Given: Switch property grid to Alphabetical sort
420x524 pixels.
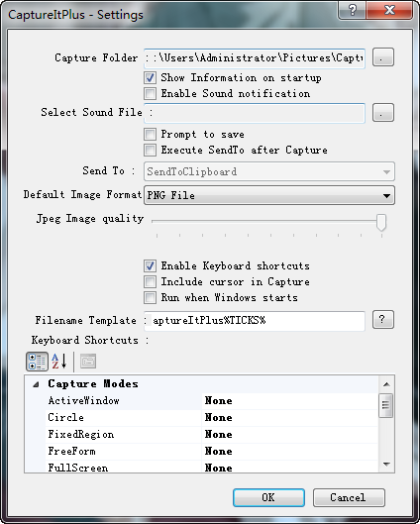Looking at the screenshot, I should point(59,362).
